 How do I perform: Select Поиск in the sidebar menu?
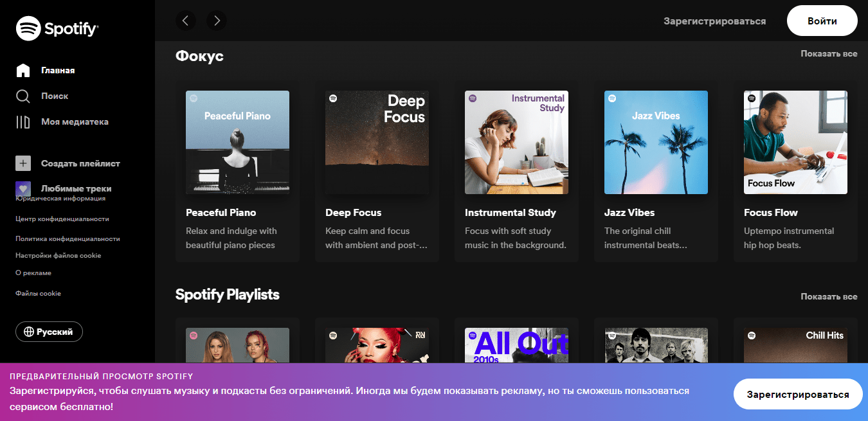[x=55, y=96]
